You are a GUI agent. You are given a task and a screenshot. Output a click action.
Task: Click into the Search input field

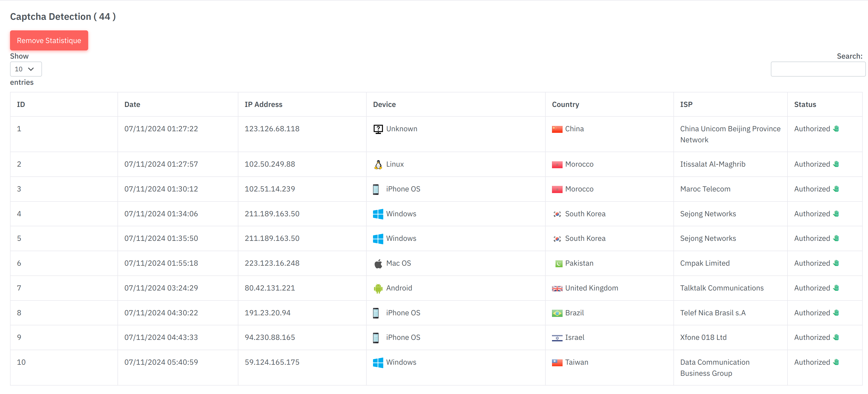(x=818, y=69)
